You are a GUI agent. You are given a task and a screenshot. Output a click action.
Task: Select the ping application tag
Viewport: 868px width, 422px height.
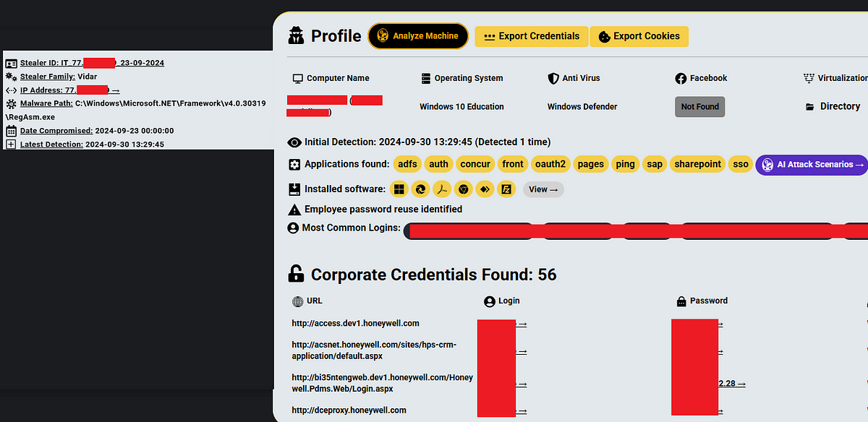point(626,164)
